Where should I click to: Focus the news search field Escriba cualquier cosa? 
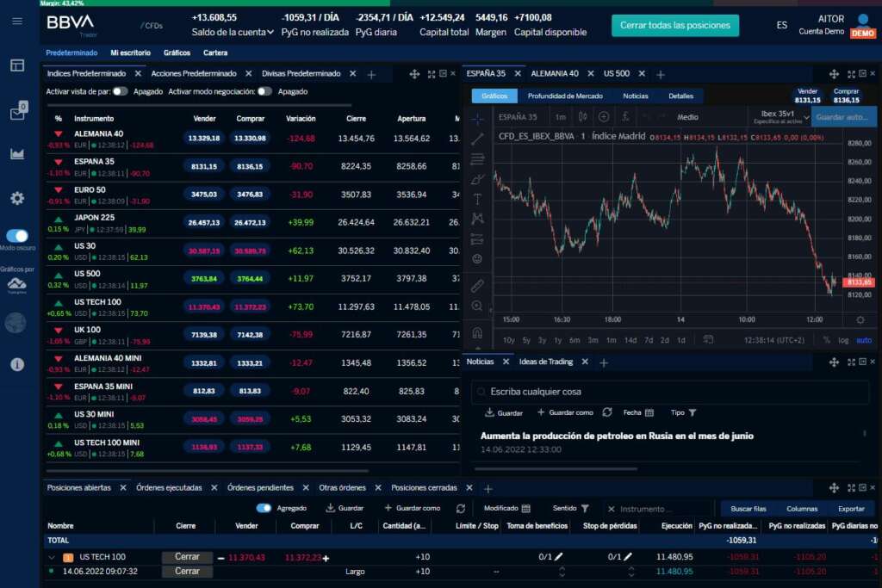670,391
